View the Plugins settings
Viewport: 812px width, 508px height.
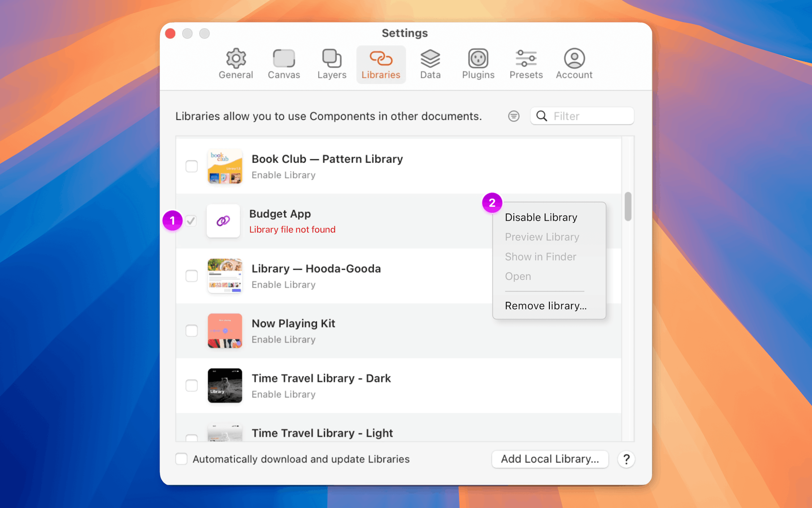478,63
